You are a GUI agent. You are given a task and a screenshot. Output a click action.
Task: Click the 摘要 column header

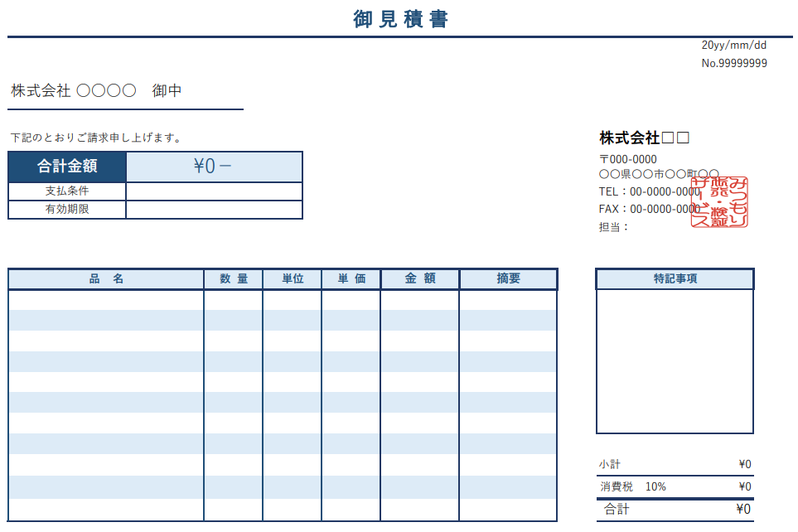[x=508, y=279]
